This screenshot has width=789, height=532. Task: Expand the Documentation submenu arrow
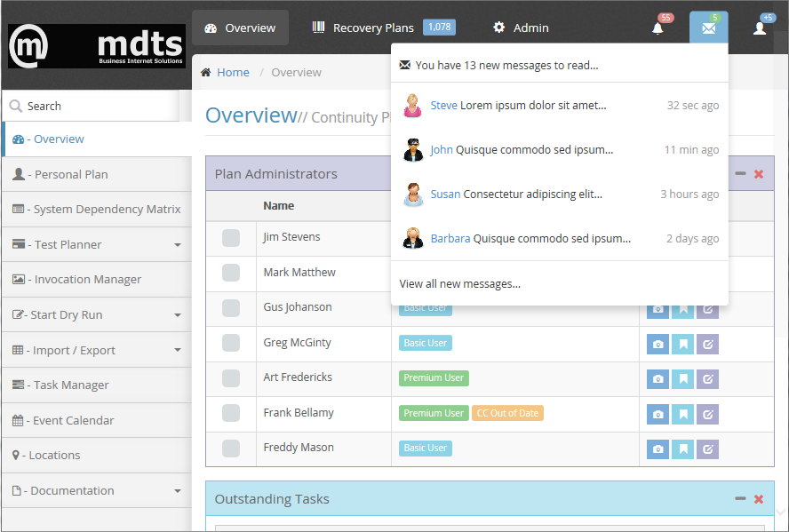point(178,491)
